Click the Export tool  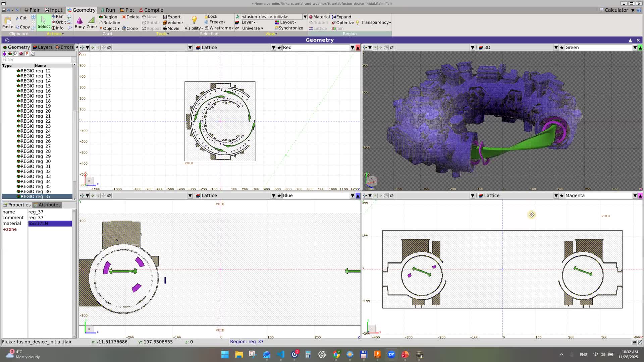[x=172, y=17]
